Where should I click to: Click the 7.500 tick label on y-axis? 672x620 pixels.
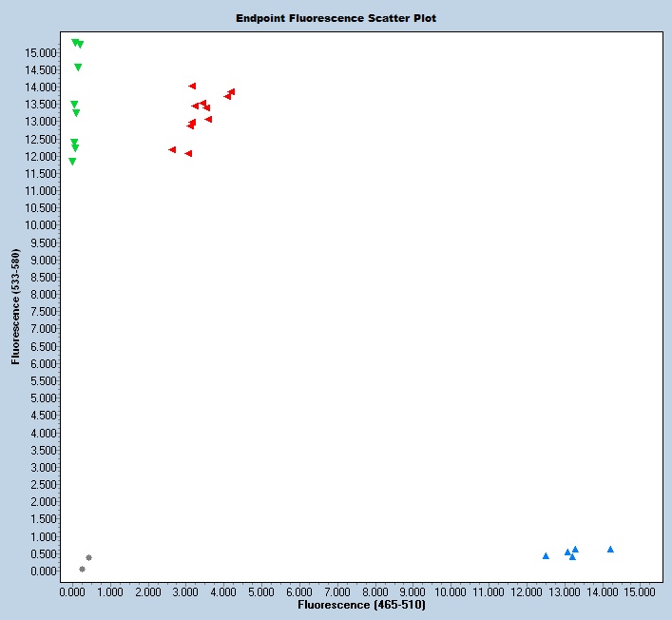coord(43,312)
